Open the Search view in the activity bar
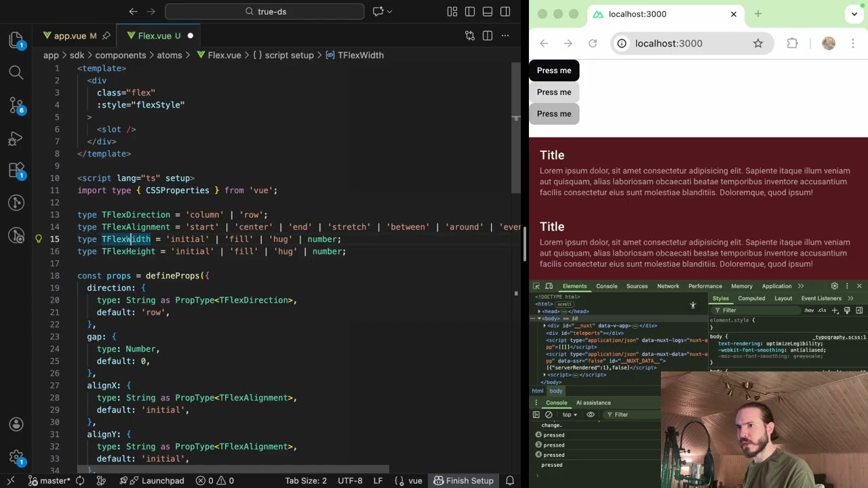 point(16,73)
